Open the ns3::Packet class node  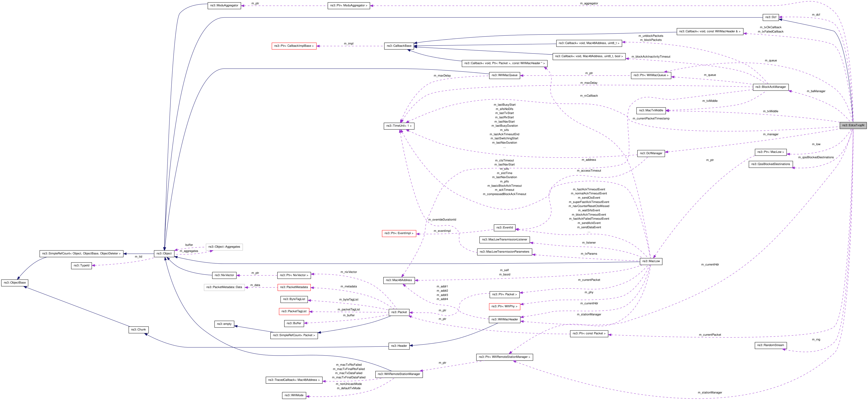pos(399,312)
